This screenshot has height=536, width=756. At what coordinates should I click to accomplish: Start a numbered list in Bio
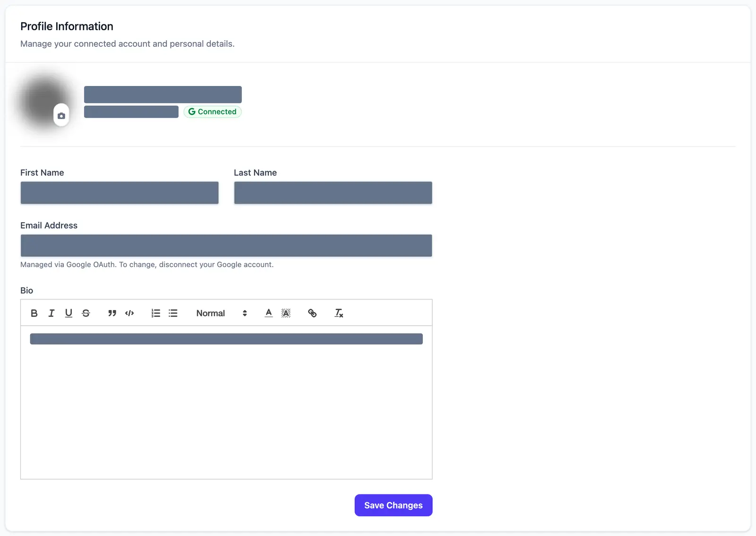tap(155, 313)
